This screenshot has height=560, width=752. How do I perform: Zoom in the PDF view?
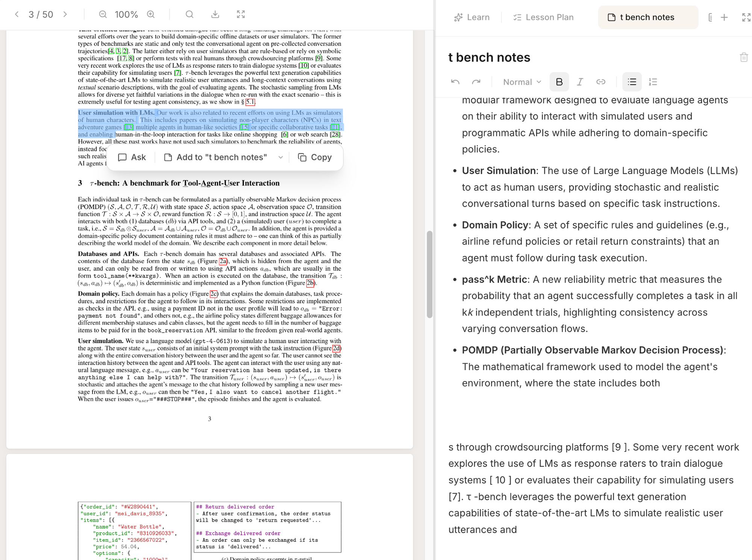point(151,14)
